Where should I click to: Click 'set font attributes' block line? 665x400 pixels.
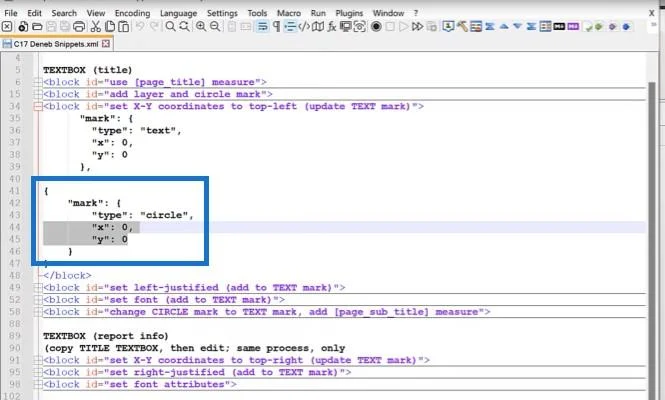click(140, 384)
